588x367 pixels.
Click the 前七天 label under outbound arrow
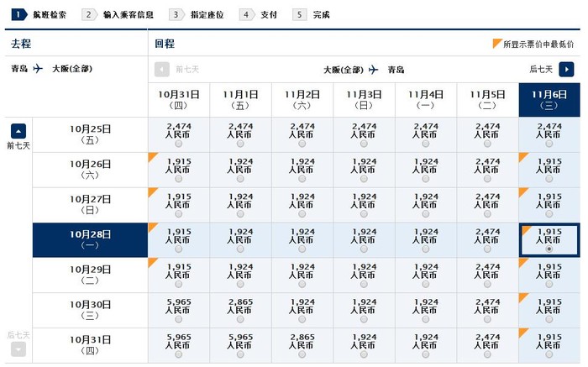(x=18, y=146)
